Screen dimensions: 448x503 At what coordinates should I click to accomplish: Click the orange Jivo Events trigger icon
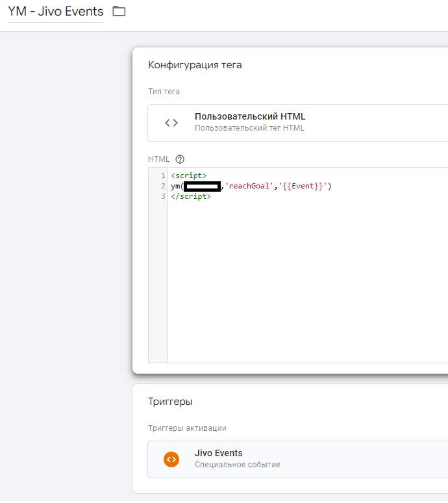(x=171, y=459)
